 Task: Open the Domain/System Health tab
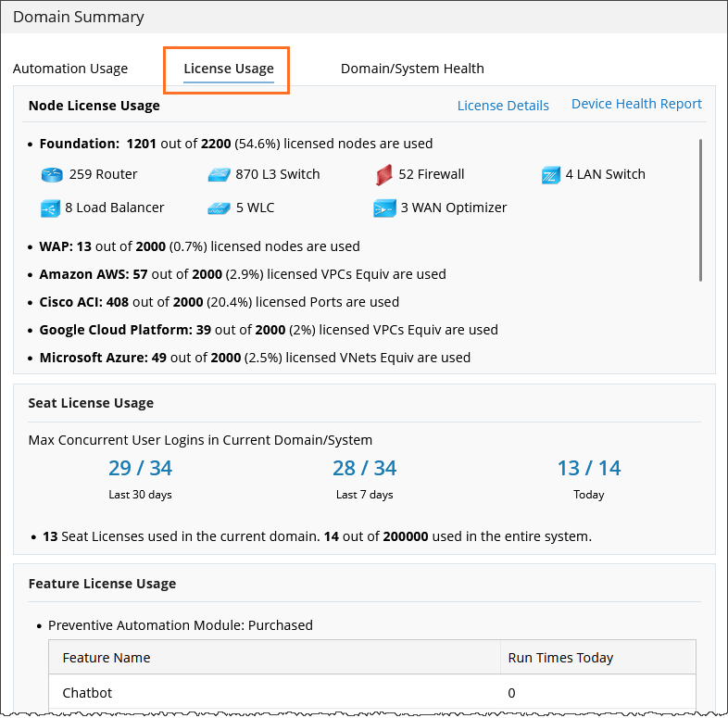coord(412,69)
